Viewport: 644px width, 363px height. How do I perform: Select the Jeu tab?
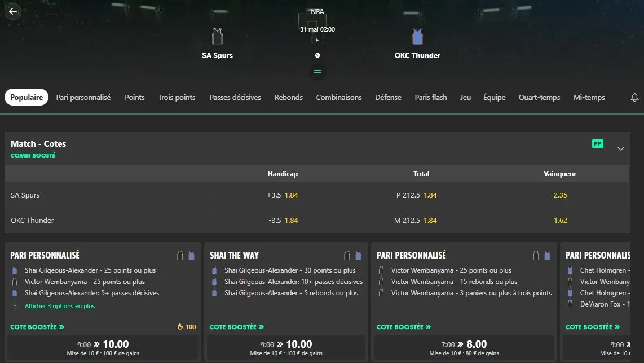tap(465, 98)
